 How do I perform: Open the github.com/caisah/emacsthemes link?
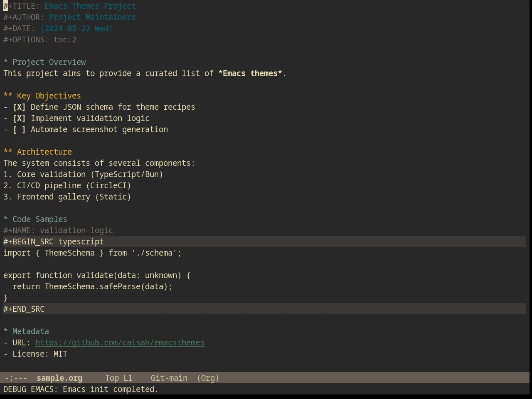coord(120,343)
